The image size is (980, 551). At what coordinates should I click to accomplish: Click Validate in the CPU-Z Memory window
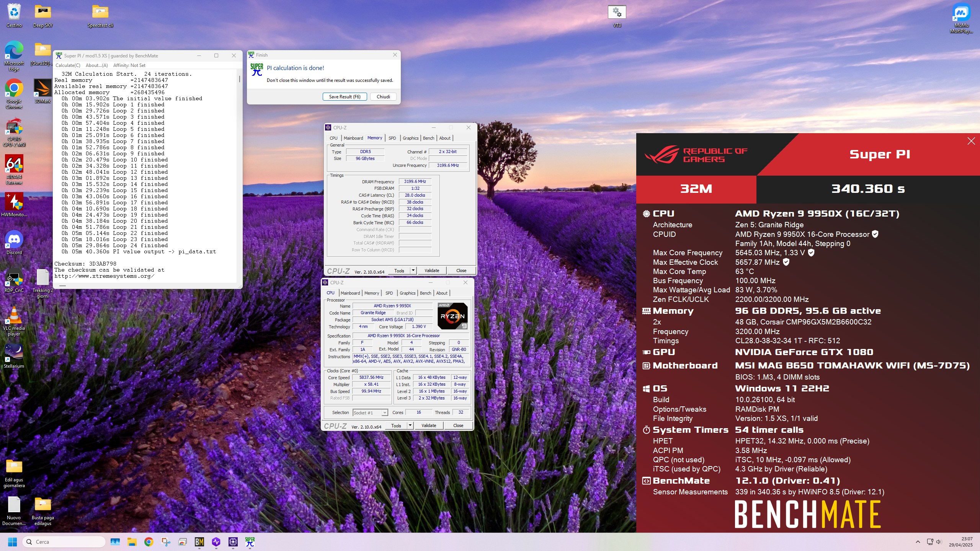[432, 271]
